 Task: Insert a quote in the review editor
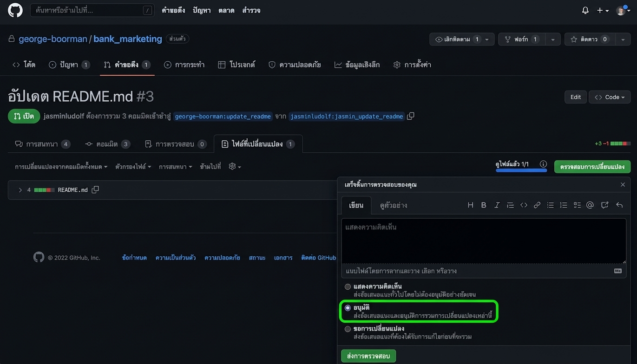(x=510, y=205)
